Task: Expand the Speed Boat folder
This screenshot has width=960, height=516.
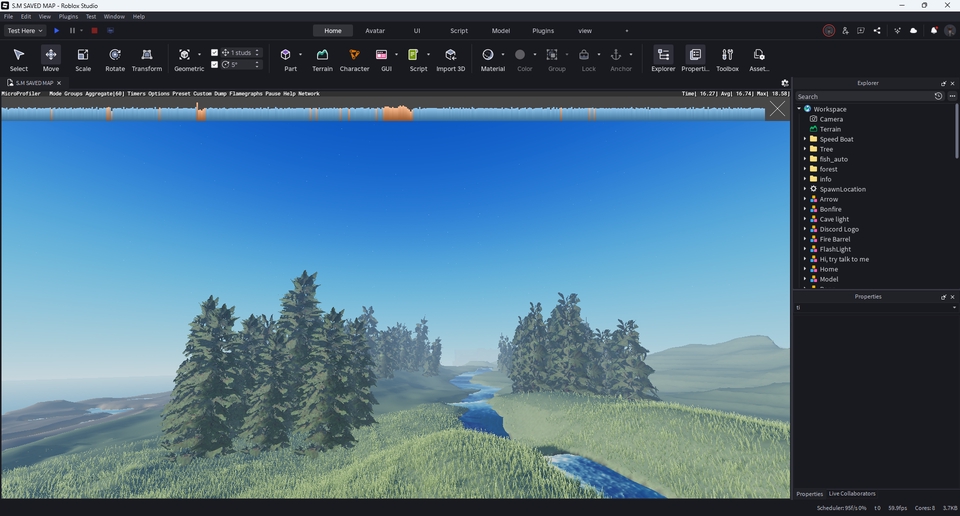Action: point(804,139)
